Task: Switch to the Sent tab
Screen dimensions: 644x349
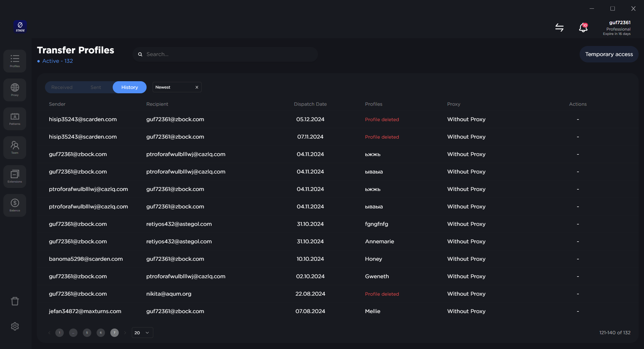Action: coord(96,87)
